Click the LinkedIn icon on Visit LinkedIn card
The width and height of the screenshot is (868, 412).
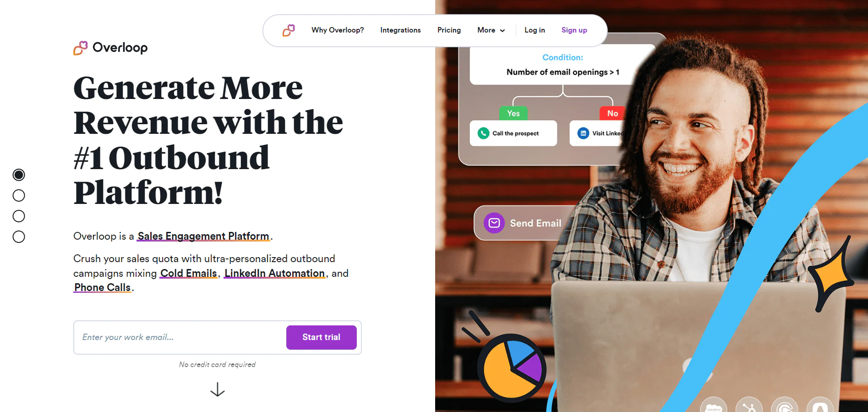click(x=583, y=133)
